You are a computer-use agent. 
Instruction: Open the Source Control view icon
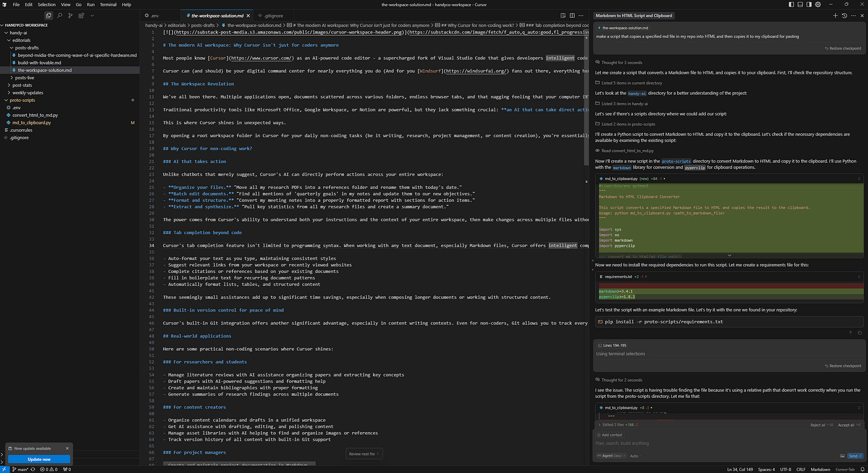(x=70, y=15)
